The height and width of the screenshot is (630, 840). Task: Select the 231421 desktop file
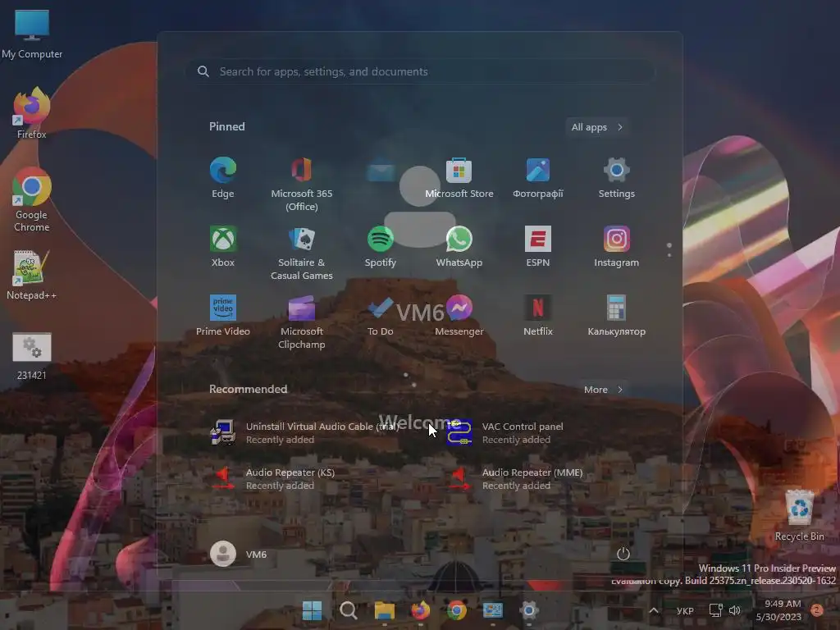(32, 356)
